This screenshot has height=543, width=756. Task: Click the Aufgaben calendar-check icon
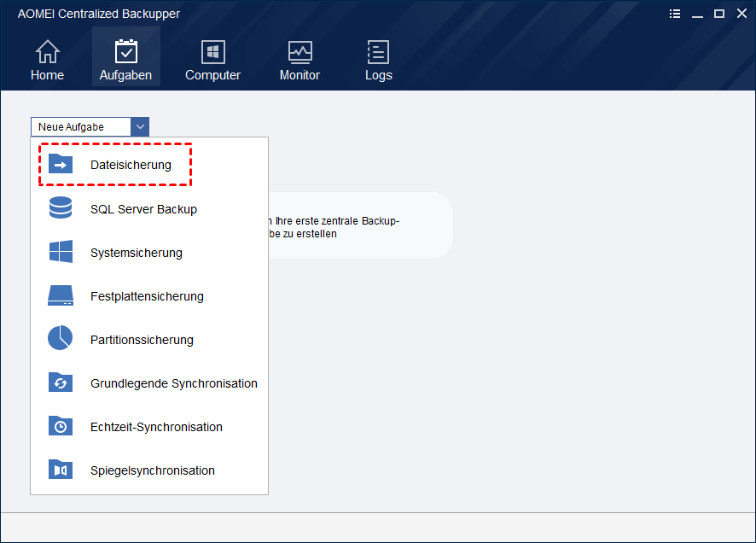(125, 51)
